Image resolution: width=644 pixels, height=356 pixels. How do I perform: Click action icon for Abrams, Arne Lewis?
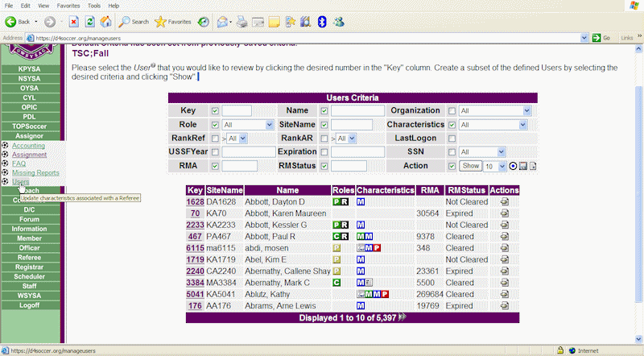coord(504,306)
